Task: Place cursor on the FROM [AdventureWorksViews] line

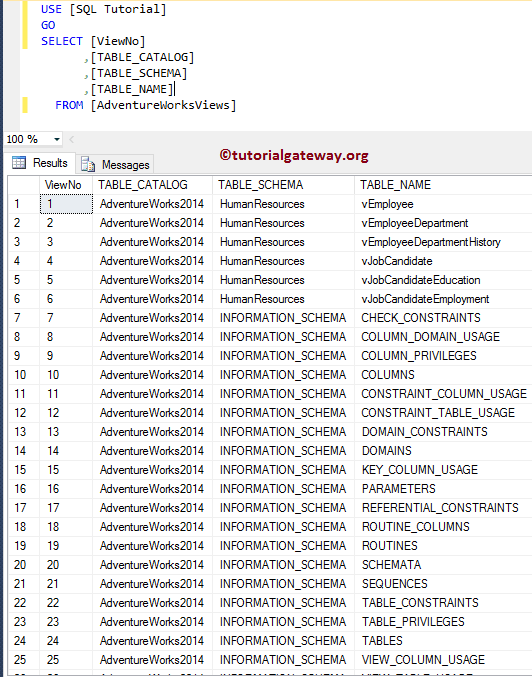Action: (x=146, y=105)
